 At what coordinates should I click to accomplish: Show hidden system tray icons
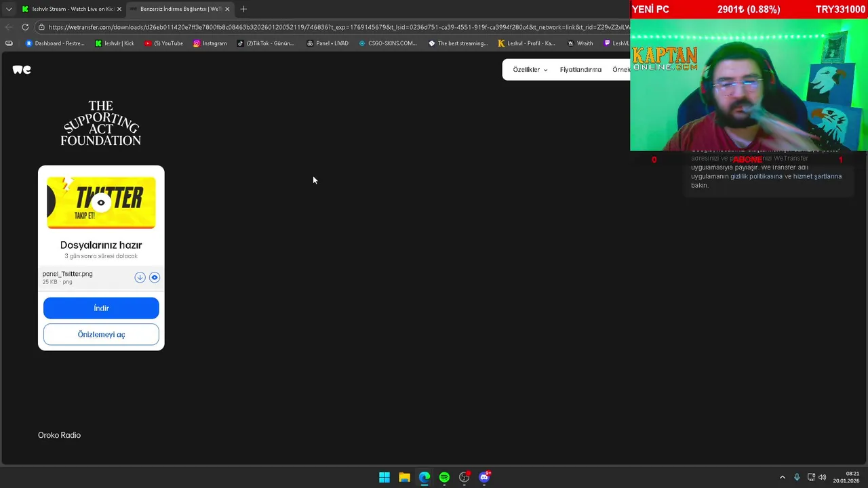[783, 477]
